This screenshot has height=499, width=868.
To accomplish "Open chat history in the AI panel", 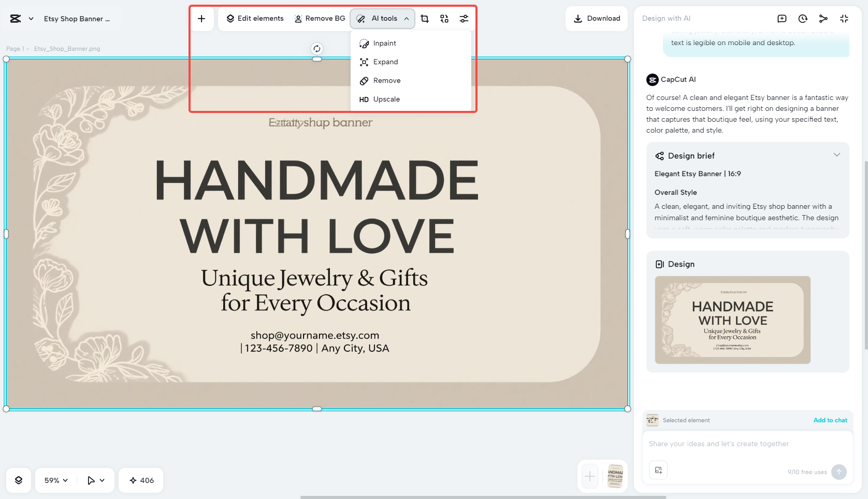I will [x=802, y=18].
